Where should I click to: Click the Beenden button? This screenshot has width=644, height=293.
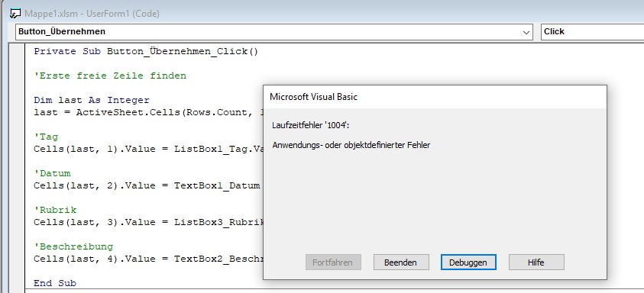[401, 262]
